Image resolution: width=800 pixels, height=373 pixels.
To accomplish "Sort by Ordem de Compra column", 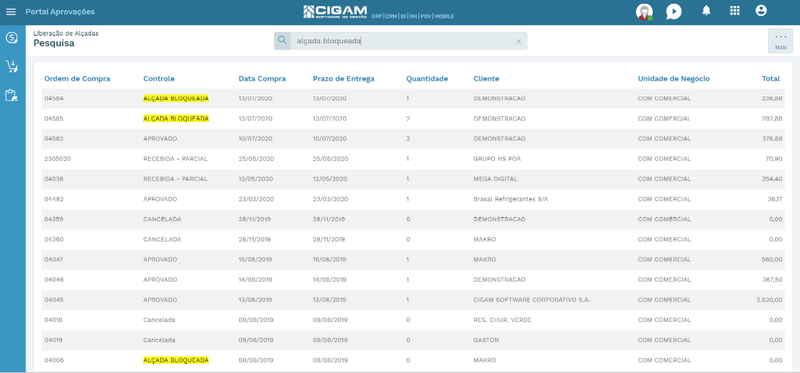I will point(77,79).
